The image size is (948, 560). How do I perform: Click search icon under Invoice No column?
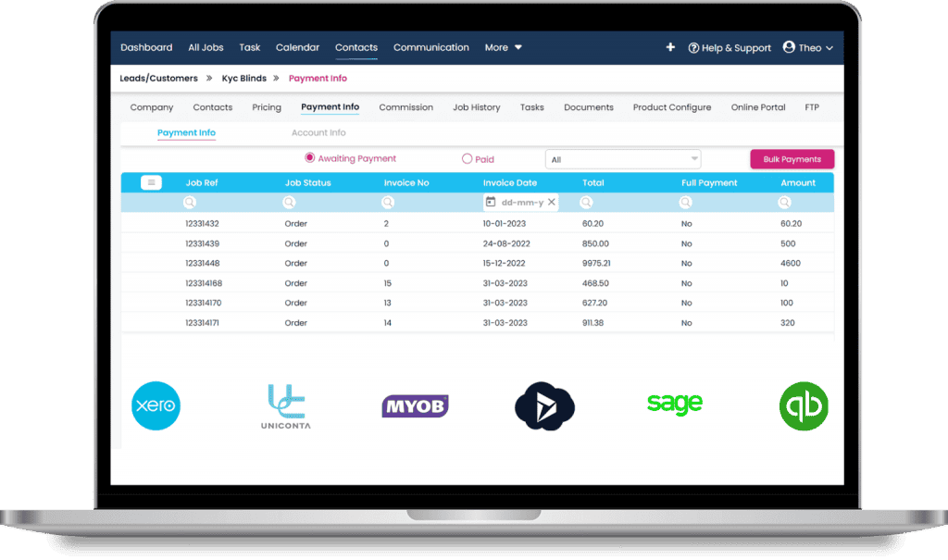click(x=388, y=202)
